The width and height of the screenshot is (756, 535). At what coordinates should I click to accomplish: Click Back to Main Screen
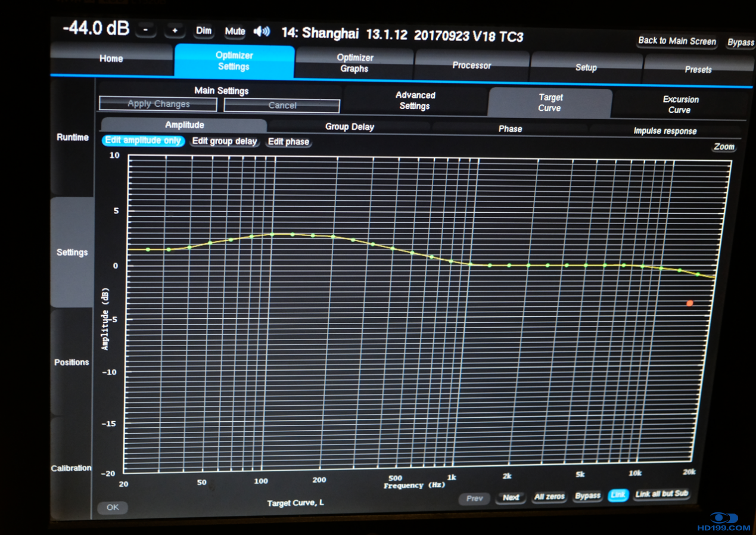click(677, 41)
